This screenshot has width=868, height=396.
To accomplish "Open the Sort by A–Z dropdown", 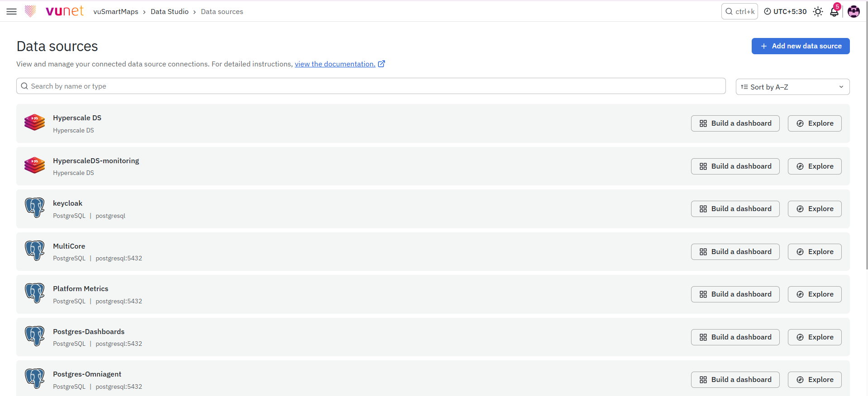I will click(x=793, y=87).
